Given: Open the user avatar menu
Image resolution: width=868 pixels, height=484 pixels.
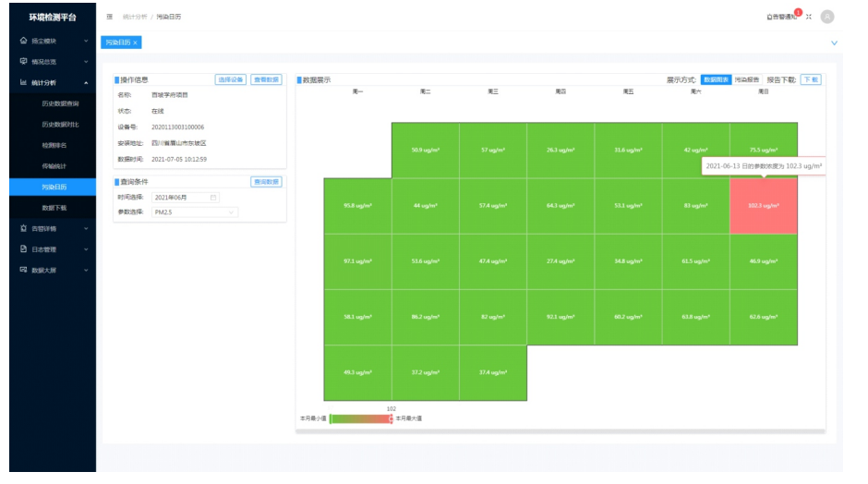Looking at the screenshot, I should click(827, 17).
